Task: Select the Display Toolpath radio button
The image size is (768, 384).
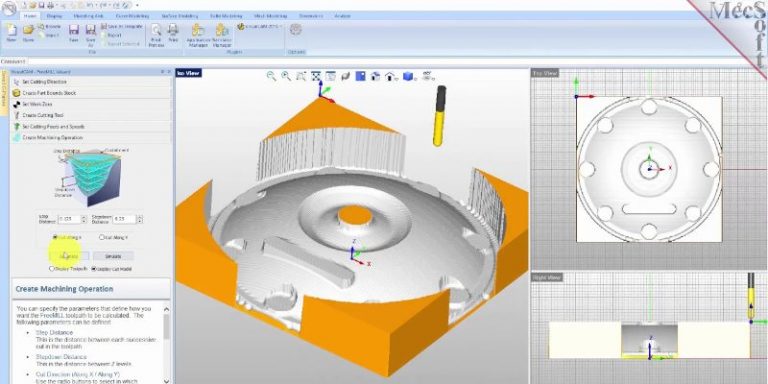Action: tap(52, 268)
